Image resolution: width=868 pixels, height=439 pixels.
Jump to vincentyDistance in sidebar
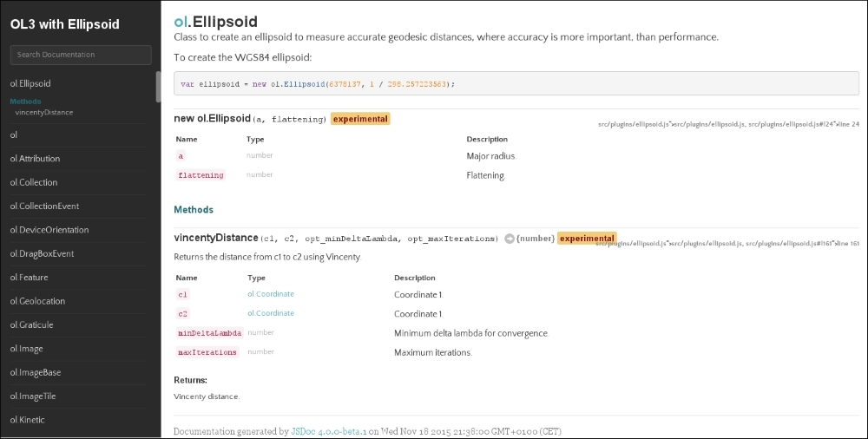(x=44, y=113)
